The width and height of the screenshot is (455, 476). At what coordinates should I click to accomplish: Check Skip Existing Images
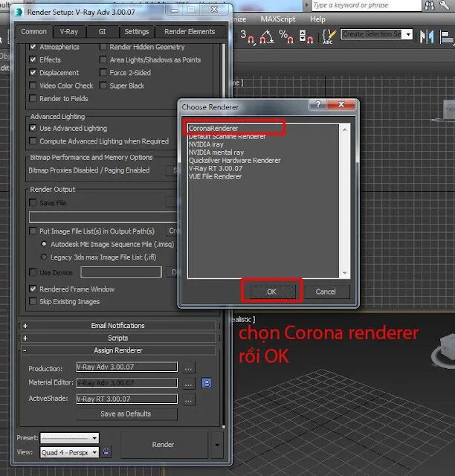(33, 301)
